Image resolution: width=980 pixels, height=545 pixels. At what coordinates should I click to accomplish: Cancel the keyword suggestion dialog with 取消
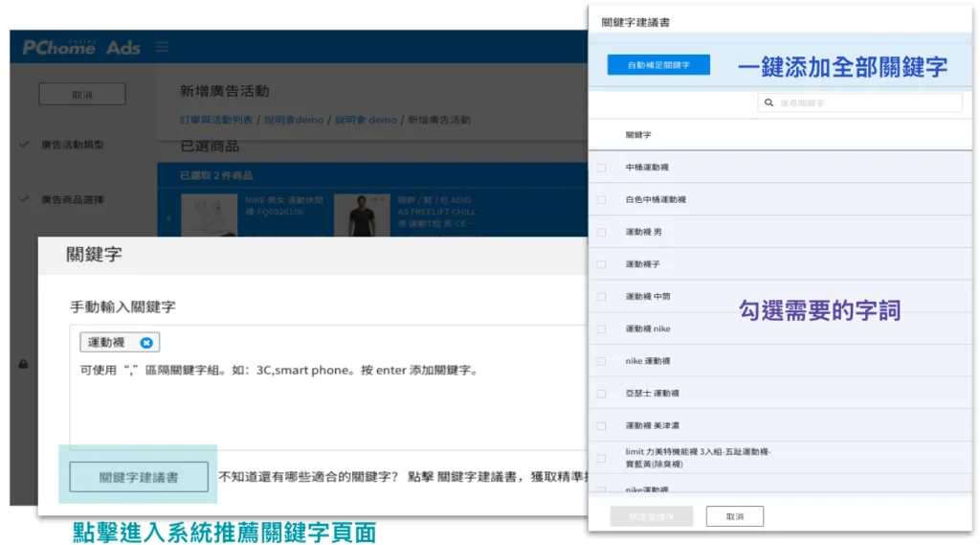(734, 516)
